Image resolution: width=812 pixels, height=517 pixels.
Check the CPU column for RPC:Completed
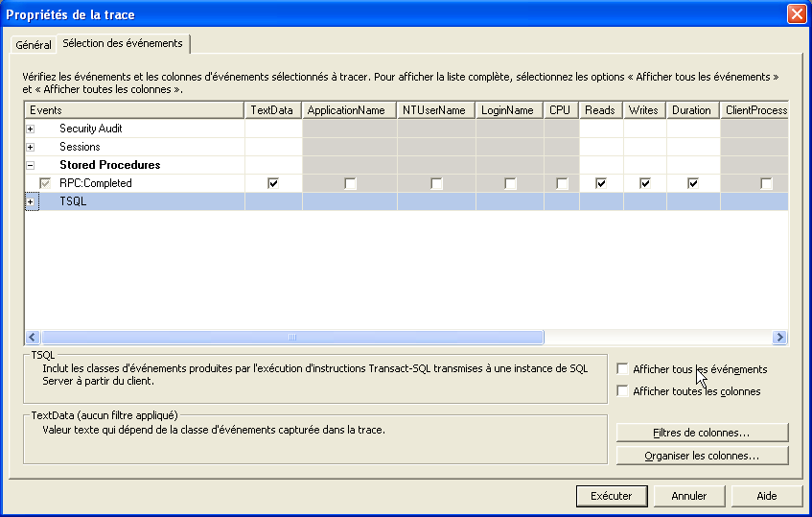(562, 183)
